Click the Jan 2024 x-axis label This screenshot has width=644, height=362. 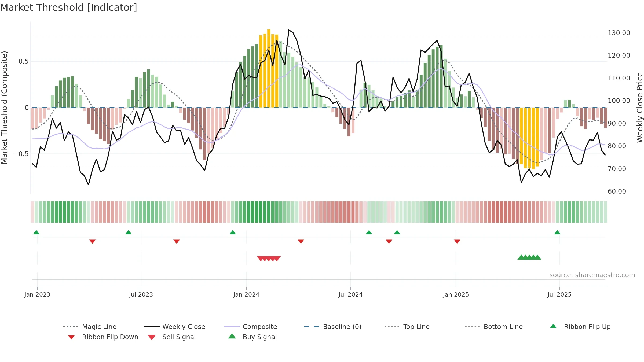[x=246, y=294]
